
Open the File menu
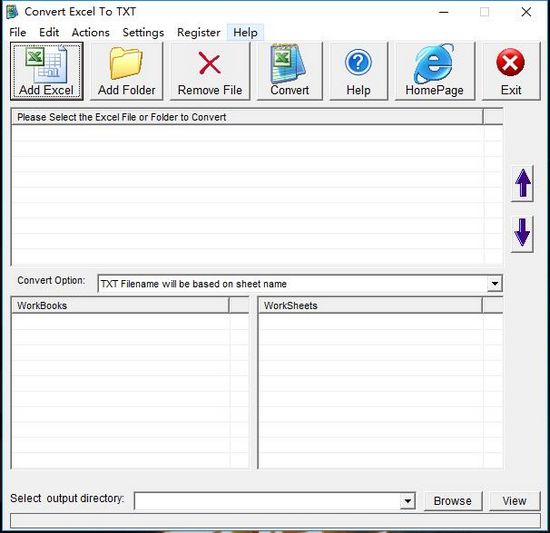click(x=18, y=33)
